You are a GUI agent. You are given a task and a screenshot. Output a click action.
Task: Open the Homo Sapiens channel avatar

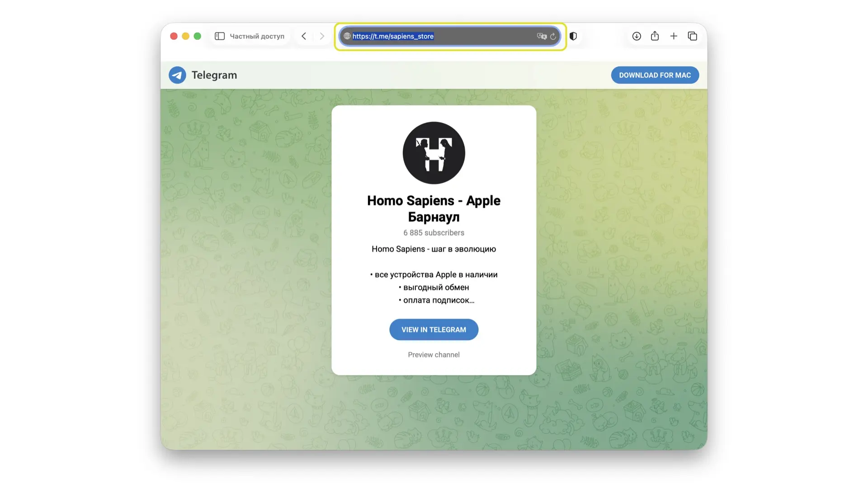point(434,153)
